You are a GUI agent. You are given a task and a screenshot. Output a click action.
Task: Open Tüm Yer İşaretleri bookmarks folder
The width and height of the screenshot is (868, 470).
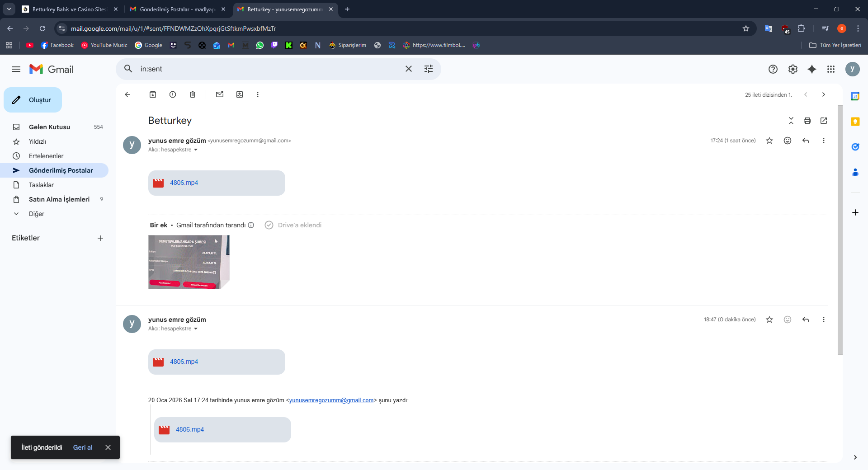point(835,45)
